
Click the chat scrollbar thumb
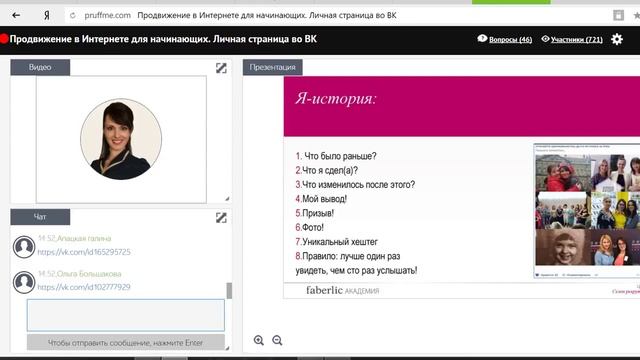(x=229, y=291)
